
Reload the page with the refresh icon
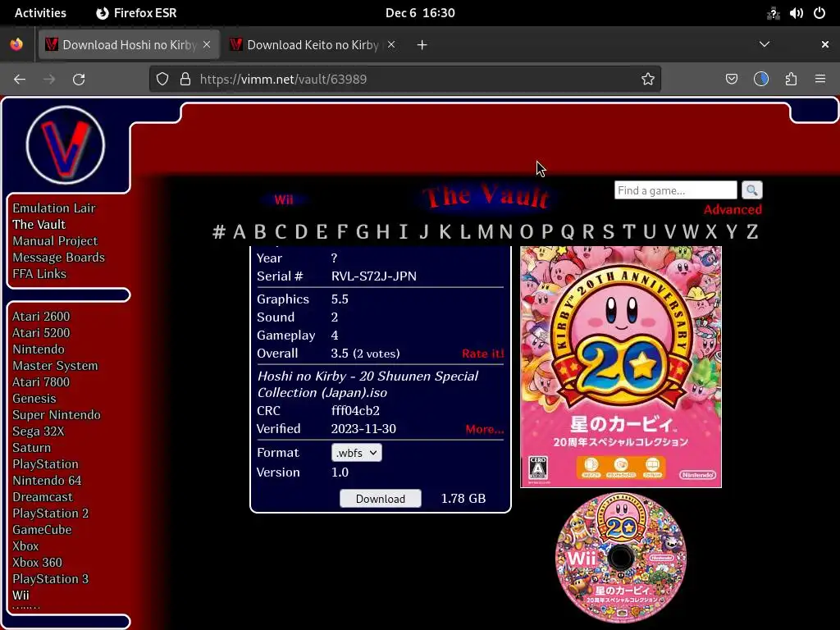coord(79,80)
